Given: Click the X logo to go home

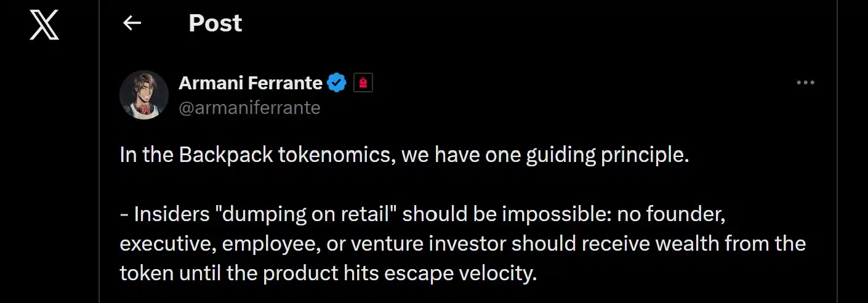Looking at the screenshot, I should [44, 25].
